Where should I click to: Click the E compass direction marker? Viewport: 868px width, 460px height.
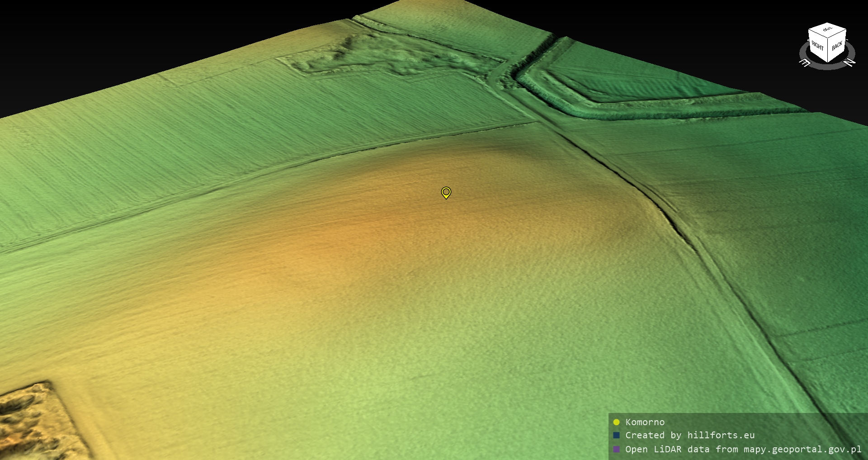[805, 63]
